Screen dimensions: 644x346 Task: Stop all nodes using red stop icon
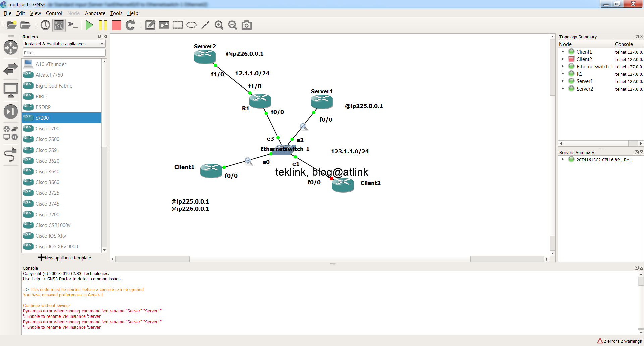click(x=116, y=25)
